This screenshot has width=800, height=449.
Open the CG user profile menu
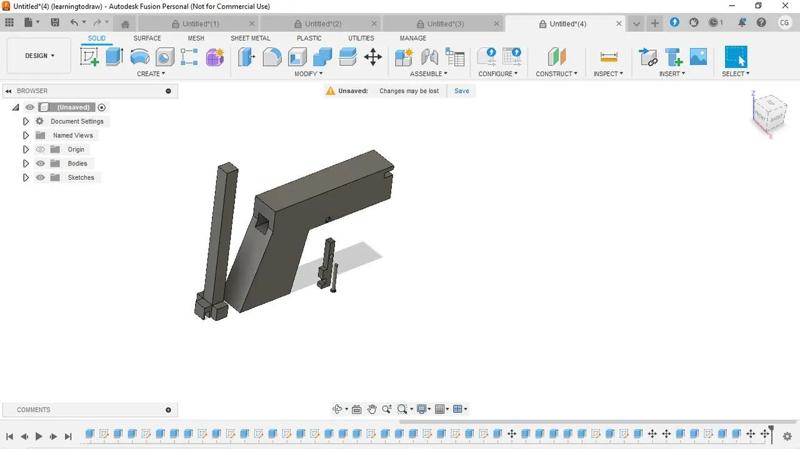[x=785, y=22]
